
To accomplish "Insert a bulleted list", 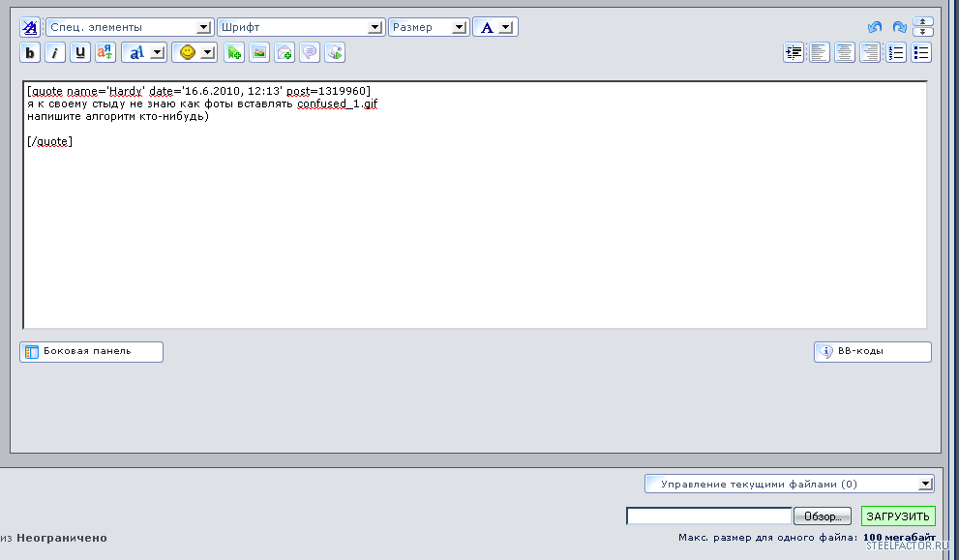I will click(x=921, y=53).
